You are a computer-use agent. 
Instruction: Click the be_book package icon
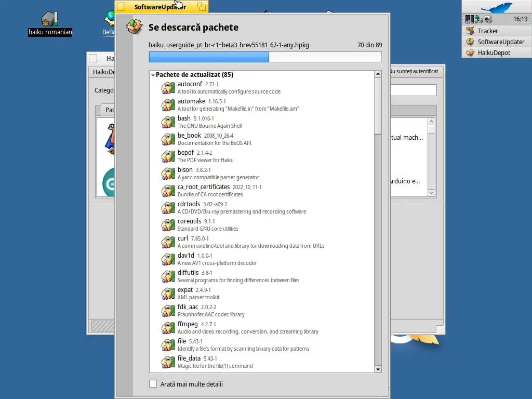pos(168,139)
